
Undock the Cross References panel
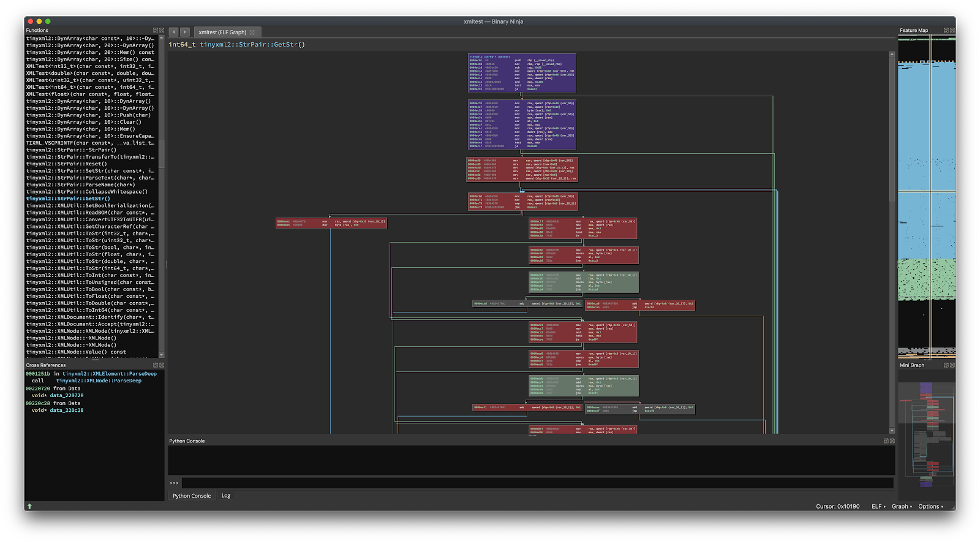pos(156,365)
